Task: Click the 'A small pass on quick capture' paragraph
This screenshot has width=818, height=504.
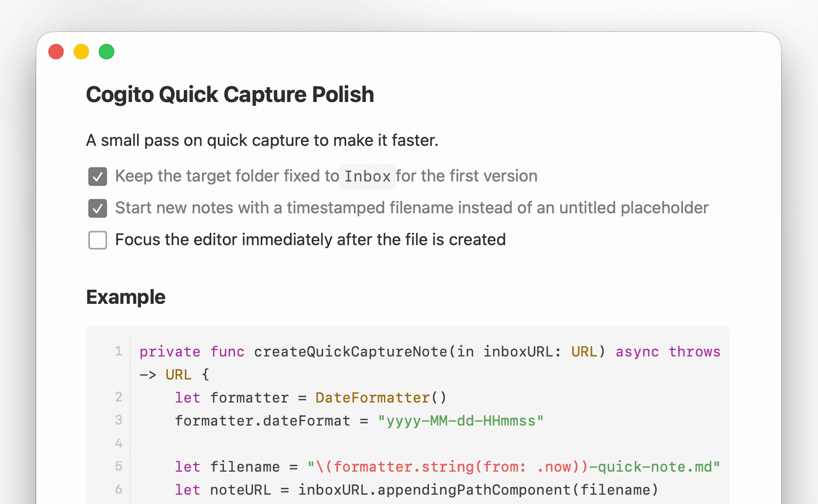Action: (x=262, y=140)
